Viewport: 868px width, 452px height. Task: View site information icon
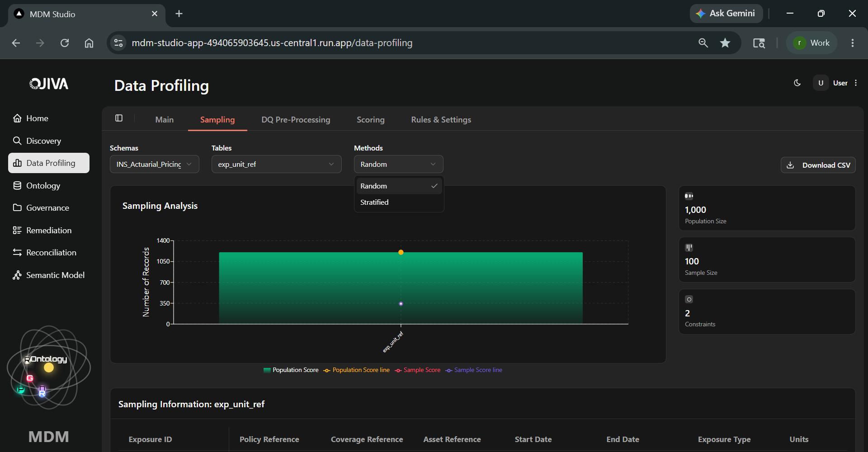click(x=118, y=43)
